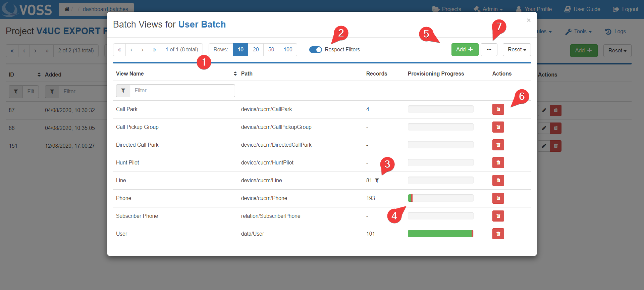
Task: Click the VOSS logo
Action: tap(27, 9)
